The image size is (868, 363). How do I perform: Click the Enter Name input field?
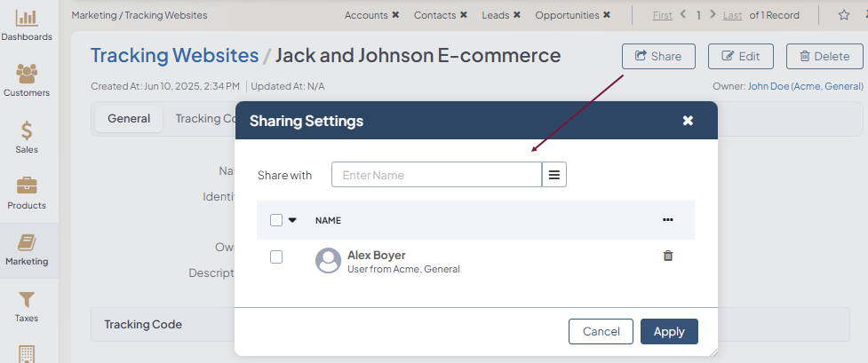(436, 175)
